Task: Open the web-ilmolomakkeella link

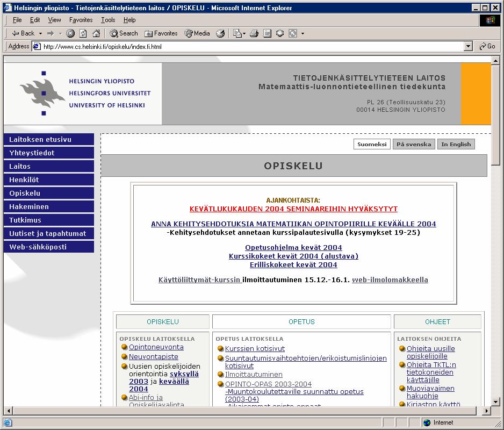Action: [390, 280]
